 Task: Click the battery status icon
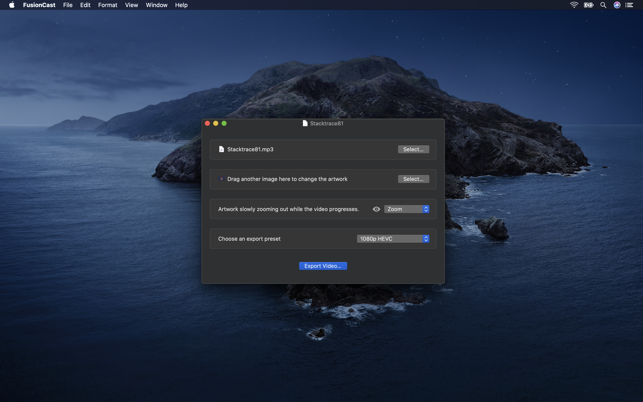pyautogui.click(x=589, y=5)
